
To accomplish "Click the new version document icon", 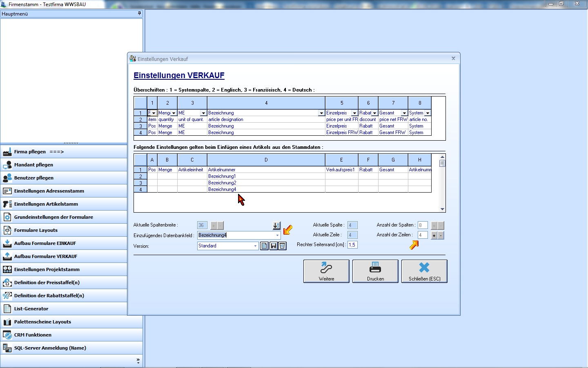I will [x=264, y=246].
